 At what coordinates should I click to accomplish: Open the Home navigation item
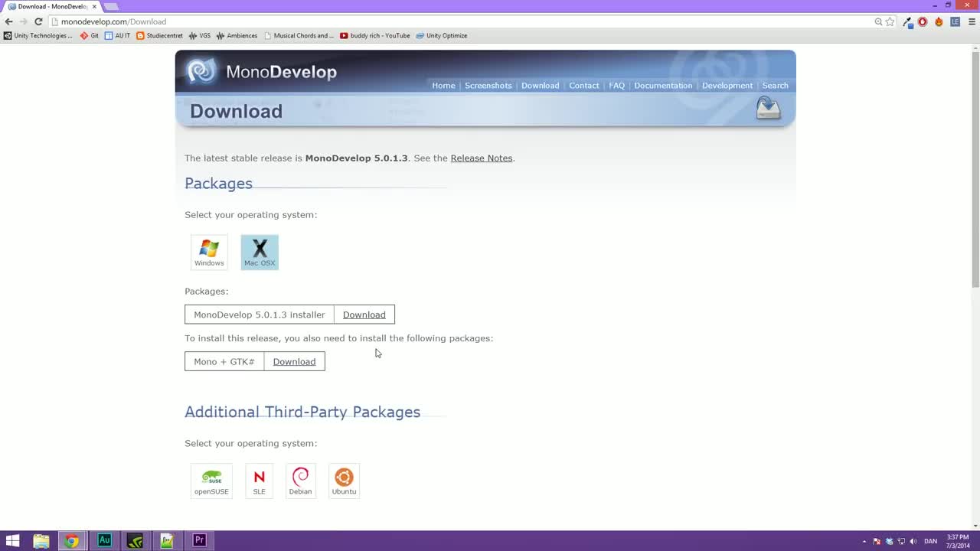coord(443,86)
